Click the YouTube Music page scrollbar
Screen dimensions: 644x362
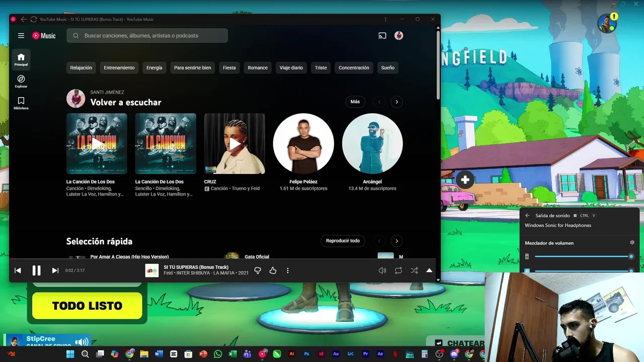click(438, 64)
